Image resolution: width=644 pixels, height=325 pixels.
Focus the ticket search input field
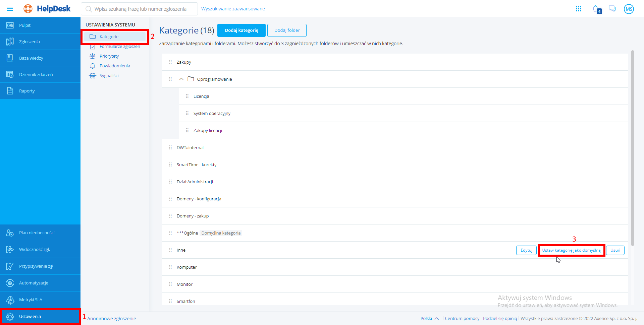click(139, 9)
